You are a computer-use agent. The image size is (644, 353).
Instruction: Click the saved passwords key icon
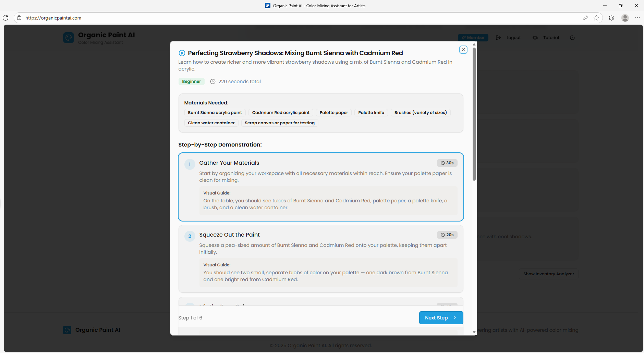pyautogui.click(x=585, y=18)
